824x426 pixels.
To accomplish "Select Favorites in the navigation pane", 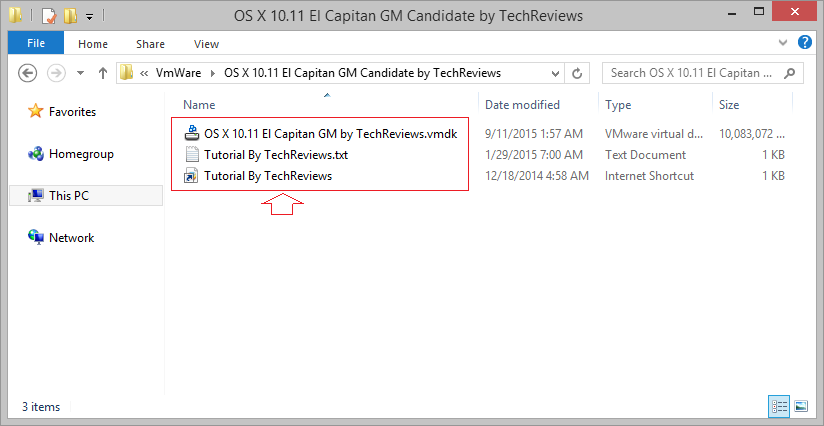I will click(x=73, y=111).
